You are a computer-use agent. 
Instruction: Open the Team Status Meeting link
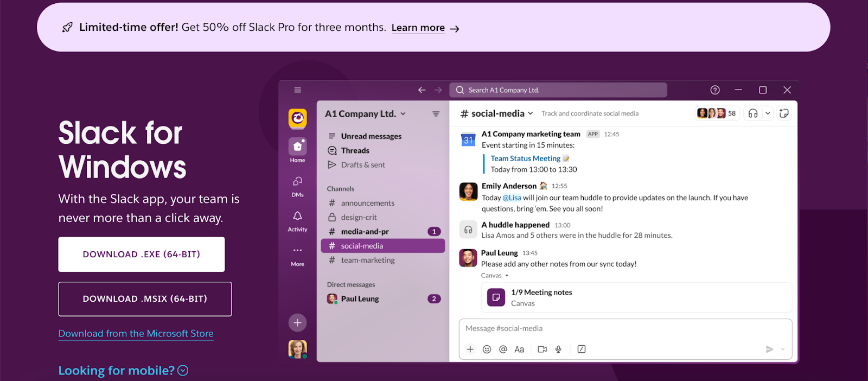525,158
